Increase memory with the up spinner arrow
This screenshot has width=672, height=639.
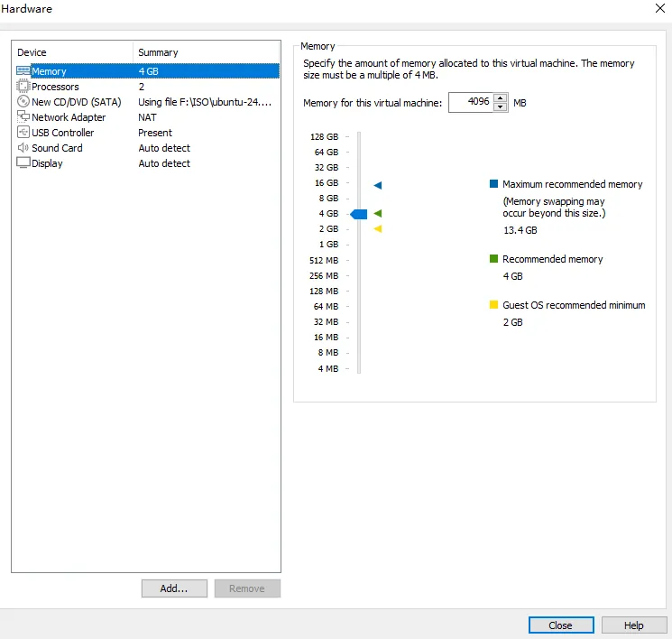pyautogui.click(x=500, y=98)
